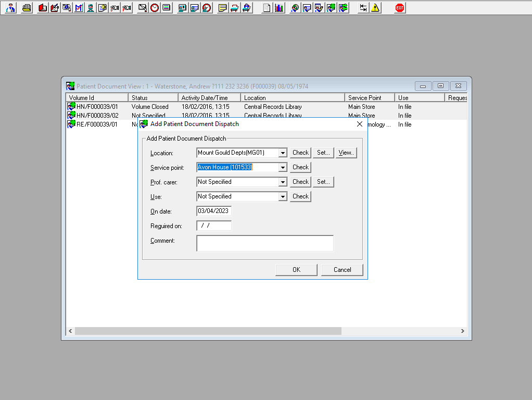The image size is (532, 400).
Task: Click the crossed-out document pencil icon
Action: tap(143, 8)
